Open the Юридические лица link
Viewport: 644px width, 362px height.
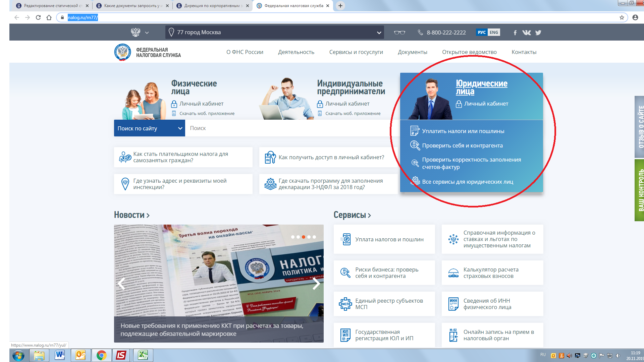481,87
